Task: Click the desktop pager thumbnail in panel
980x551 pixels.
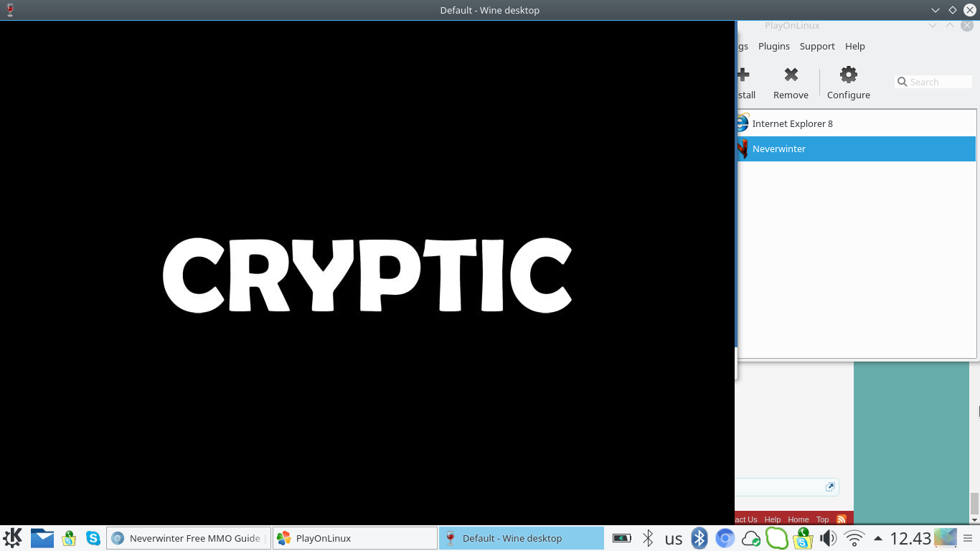Action: point(946,537)
